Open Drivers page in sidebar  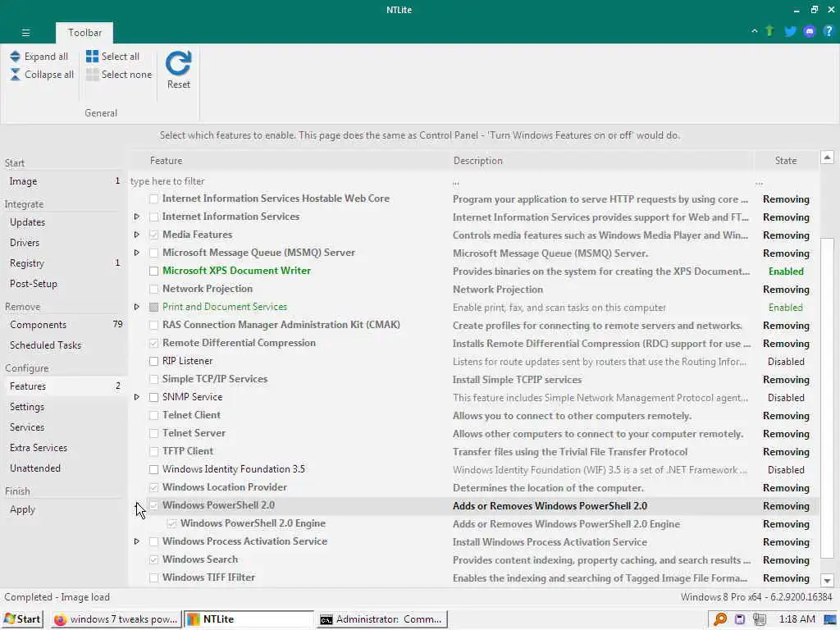click(x=64, y=243)
